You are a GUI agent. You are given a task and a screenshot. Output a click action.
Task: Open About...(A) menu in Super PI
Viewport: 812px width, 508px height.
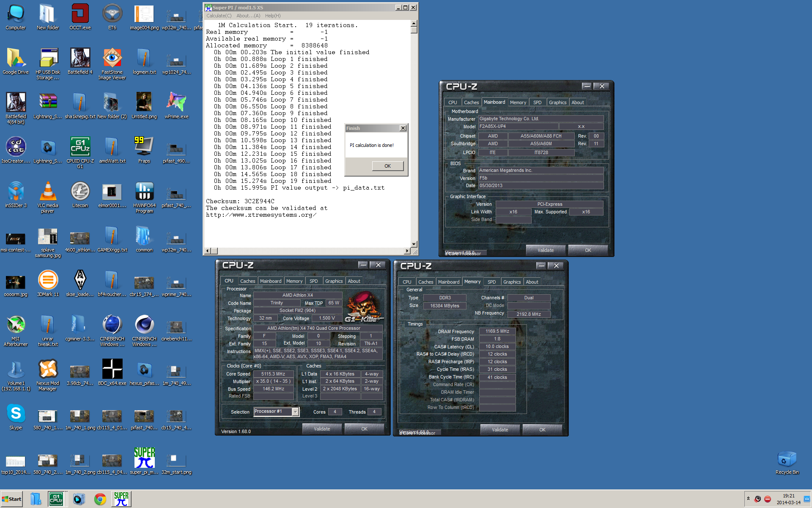click(248, 16)
